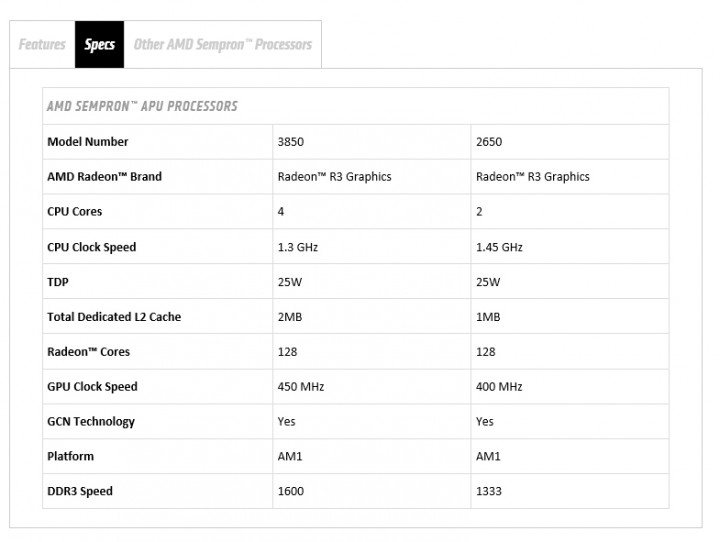Click the TDP row label

(58, 282)
